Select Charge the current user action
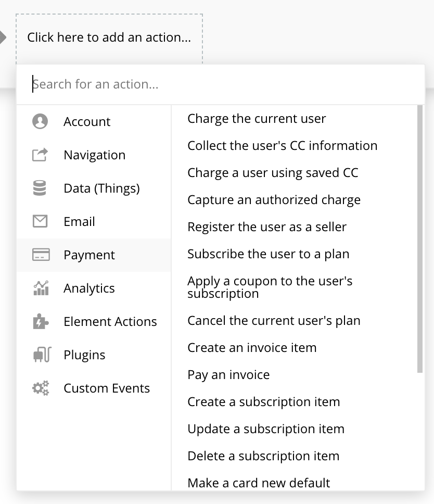 tap(257, 119)
